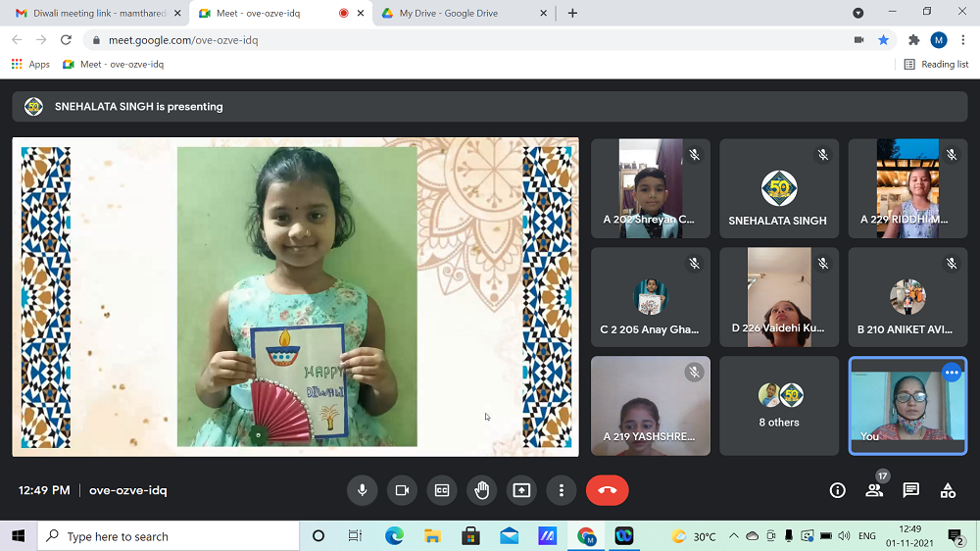This screenshot has height=551, width=980.
Task: Raise hand in the meeting
Action: click(x=481, y=490)
